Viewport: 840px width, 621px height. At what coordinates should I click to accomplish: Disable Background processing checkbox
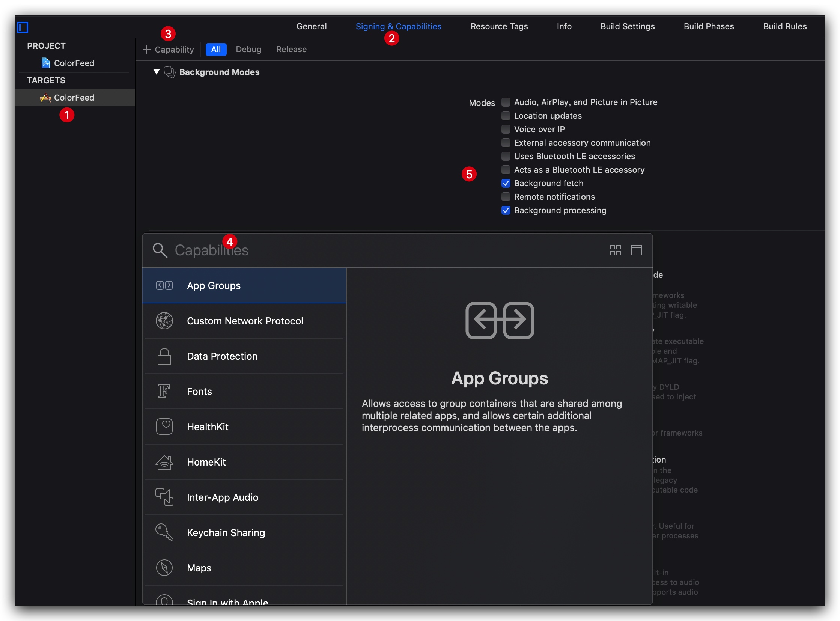click(x=506, y=210)
